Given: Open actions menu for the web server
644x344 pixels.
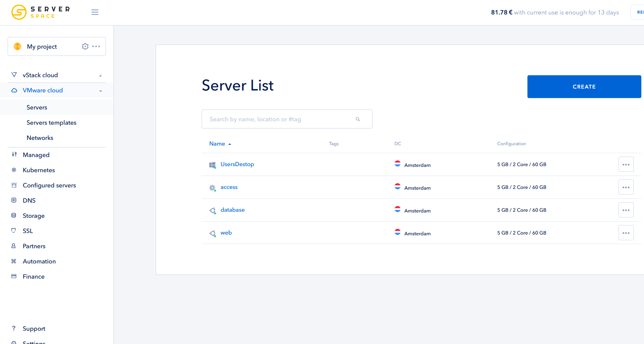Looking at the screenshot, I should tap(626, 232).
